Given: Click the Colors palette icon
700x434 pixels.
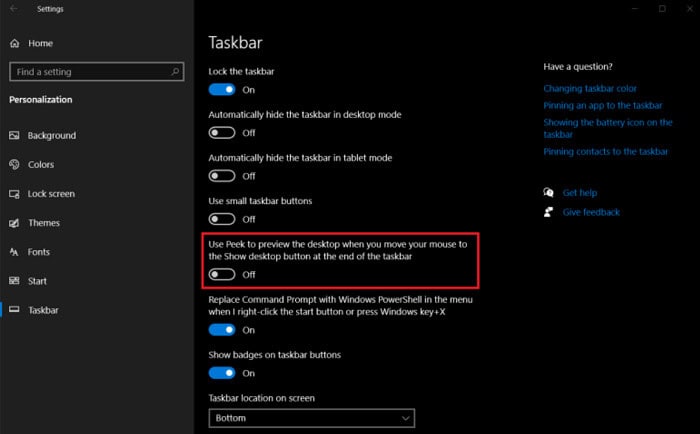Looking at the screenshot, I should click(14, 164).
